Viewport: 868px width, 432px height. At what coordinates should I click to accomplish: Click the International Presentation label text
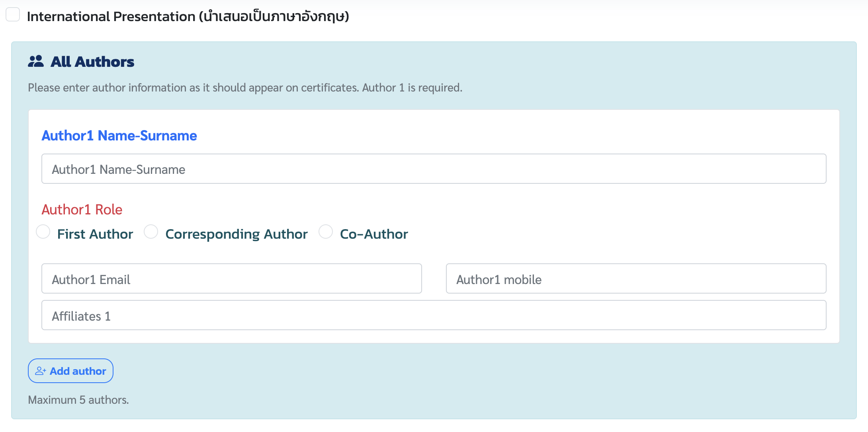pos(188,16)
